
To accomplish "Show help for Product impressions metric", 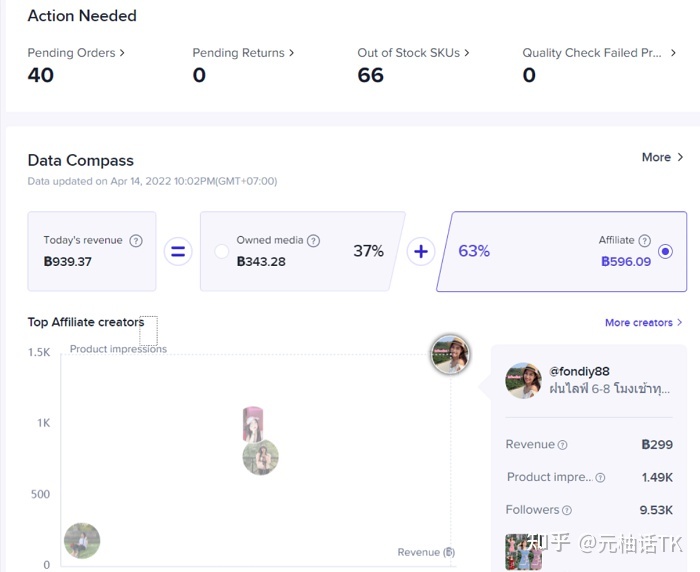I will click(x=600, y=478).
